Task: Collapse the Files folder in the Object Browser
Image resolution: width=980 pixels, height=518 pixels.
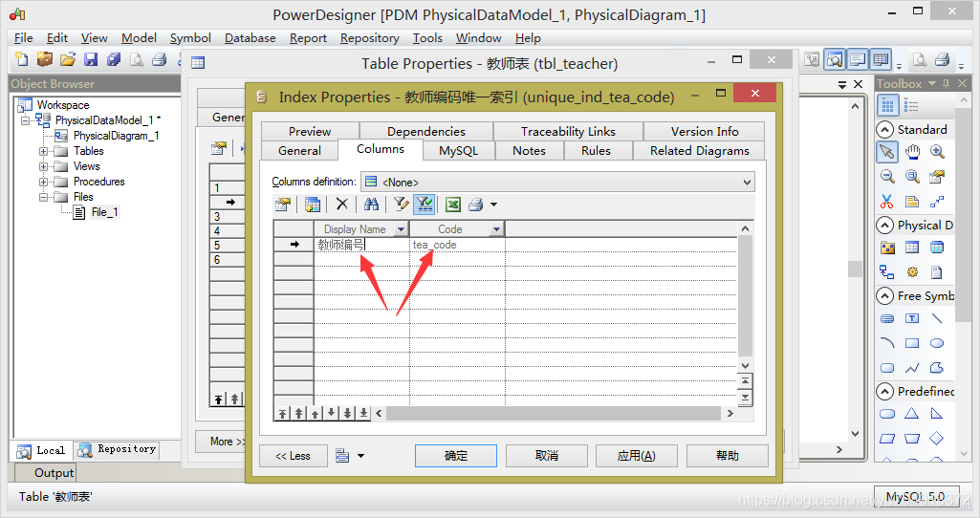Action: click(43, 197)
